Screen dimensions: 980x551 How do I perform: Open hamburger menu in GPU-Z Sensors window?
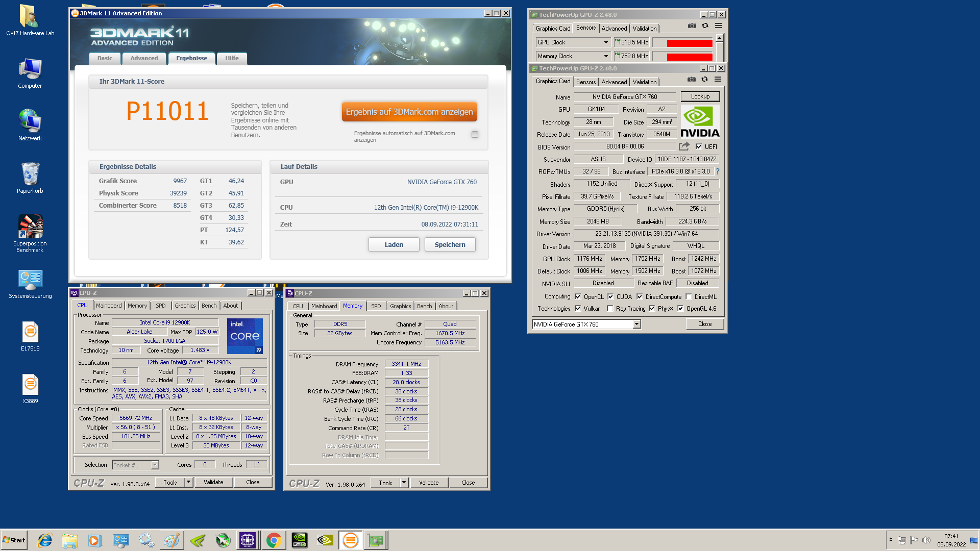point(718,26)
